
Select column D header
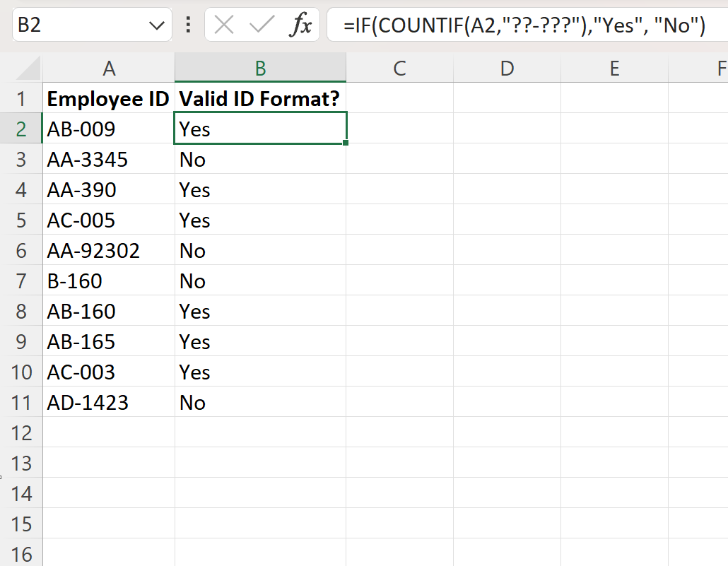pyautogui.click(x=507, y=69)
